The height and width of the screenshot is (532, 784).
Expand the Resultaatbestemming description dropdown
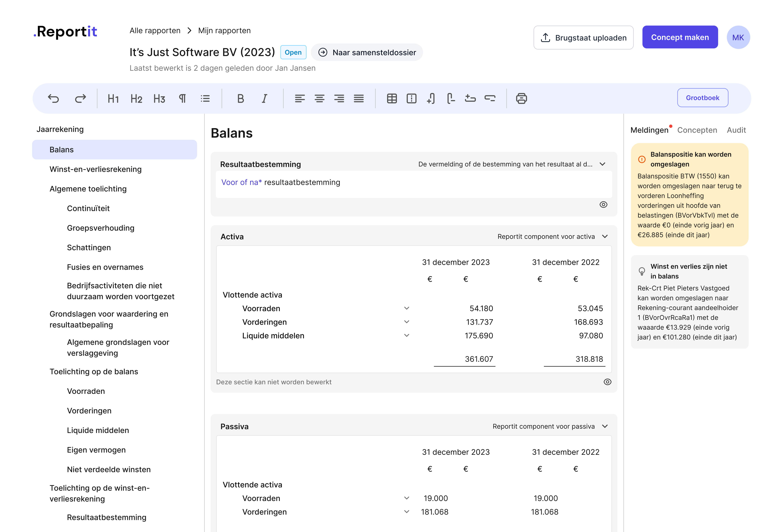(602, 164)
